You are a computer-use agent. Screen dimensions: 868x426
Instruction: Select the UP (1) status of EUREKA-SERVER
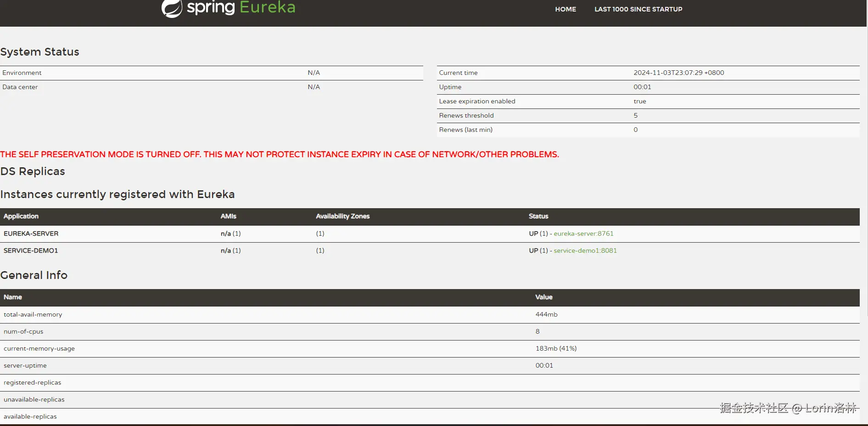pos(538,233)
